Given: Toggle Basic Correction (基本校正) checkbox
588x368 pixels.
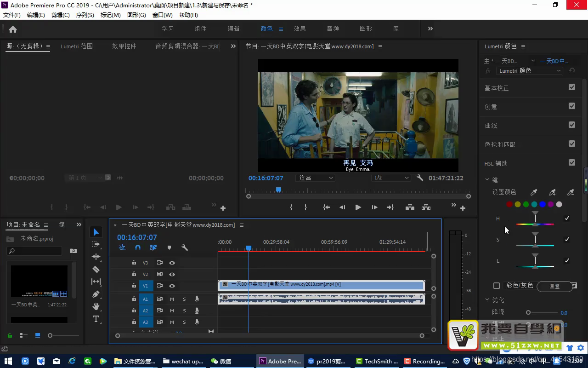Looking at the screenshot, I should pyautogui.click(x=572, y=87).
